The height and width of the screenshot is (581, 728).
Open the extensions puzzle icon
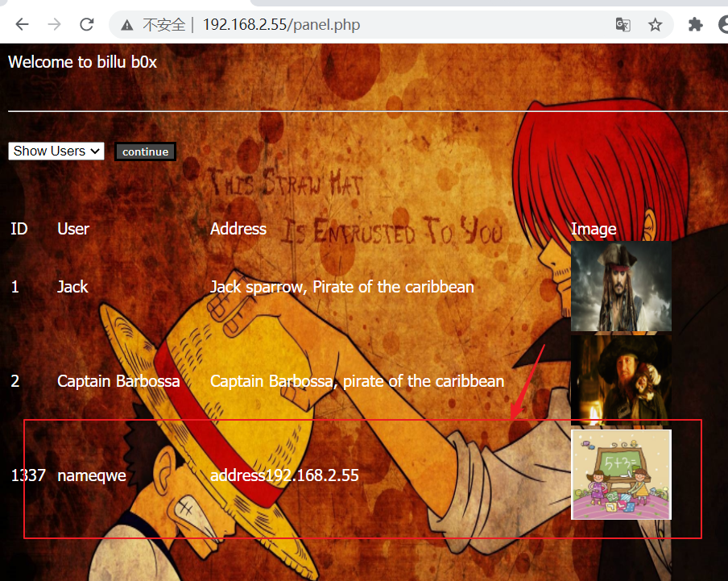(x=695, y=25)
